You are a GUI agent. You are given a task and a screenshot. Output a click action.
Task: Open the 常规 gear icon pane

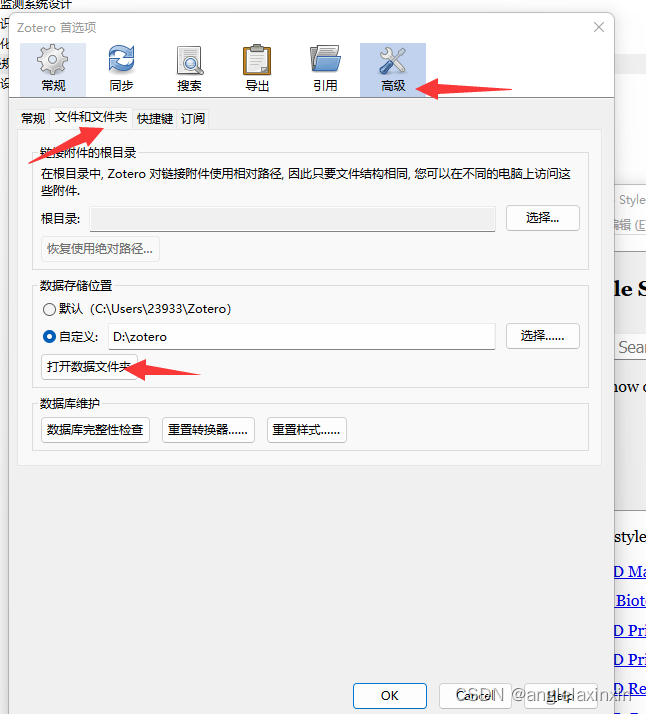point(53,69)
